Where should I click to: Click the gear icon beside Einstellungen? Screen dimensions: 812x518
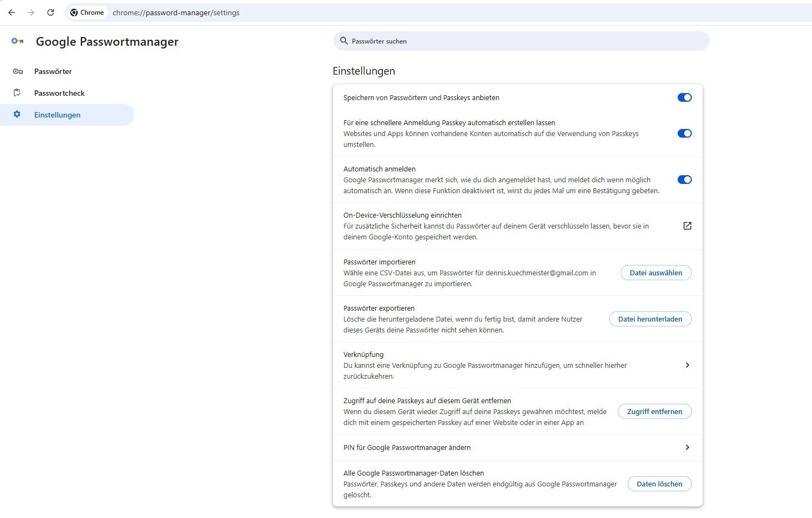[x=17, y=115]
